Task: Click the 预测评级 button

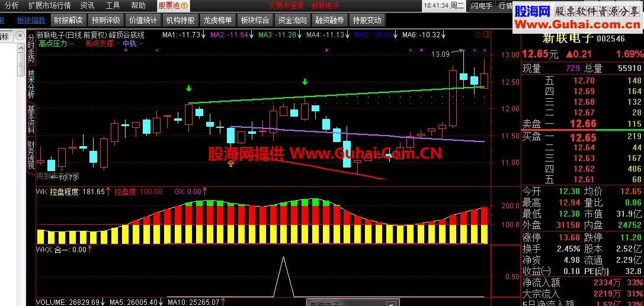Action: point(106,20)
